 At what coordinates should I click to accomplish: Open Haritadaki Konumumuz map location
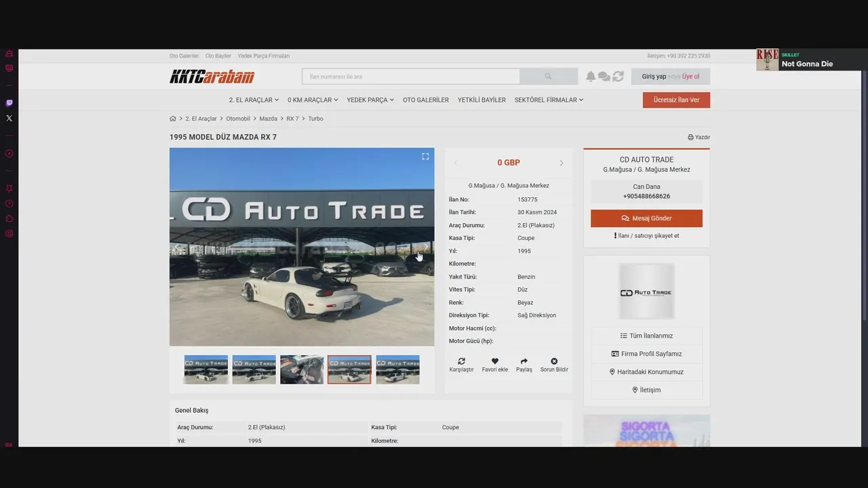click(x=646, y=372)
